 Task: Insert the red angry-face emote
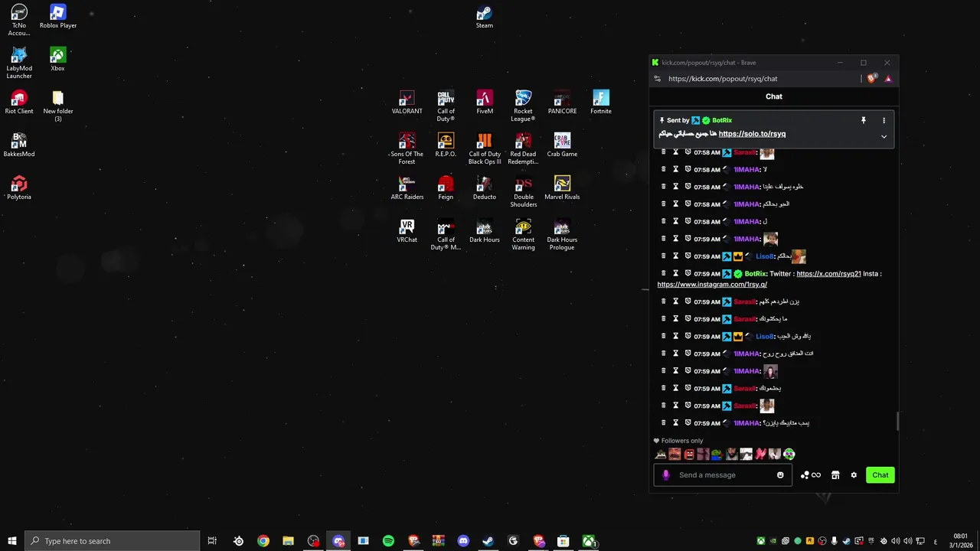tap(688, 455)
